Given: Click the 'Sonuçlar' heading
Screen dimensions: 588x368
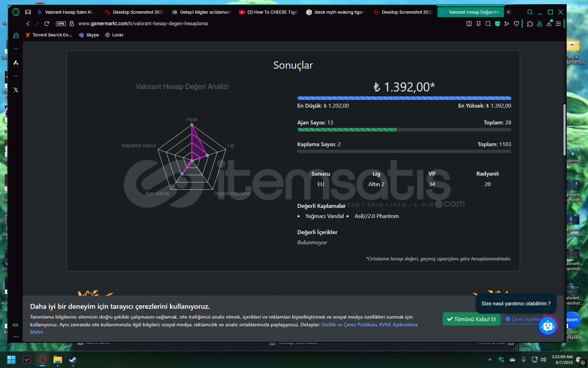Looking at the screenshot, I should click(293, 65).
